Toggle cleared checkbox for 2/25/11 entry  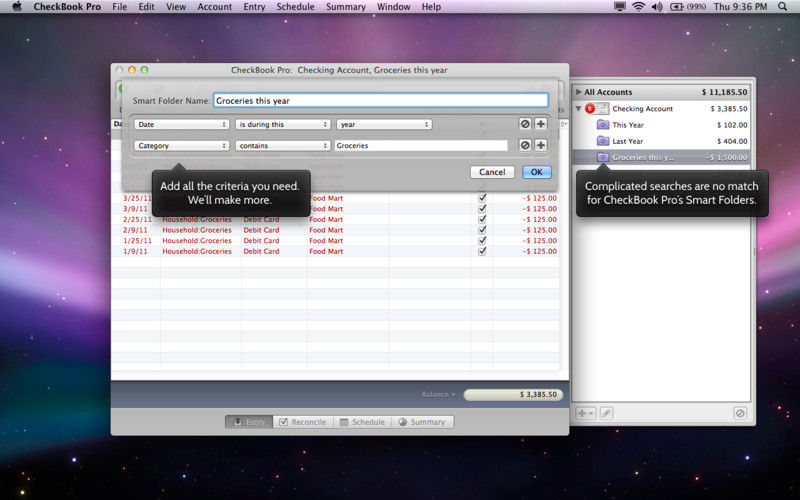[x=482, y=219]
